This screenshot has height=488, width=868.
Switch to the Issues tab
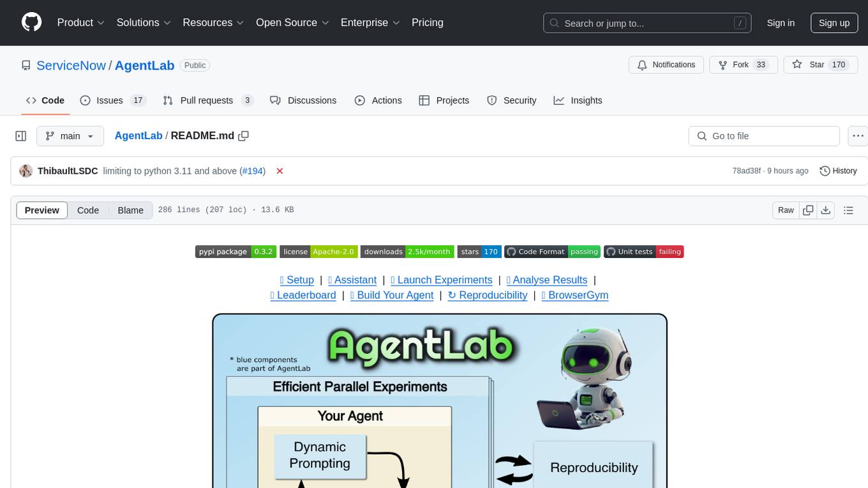113,100
